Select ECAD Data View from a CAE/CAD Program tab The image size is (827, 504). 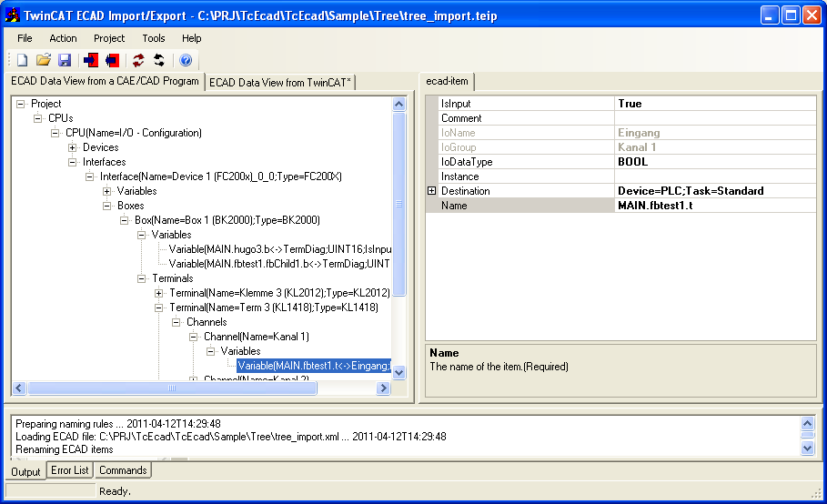click(105, 81)
